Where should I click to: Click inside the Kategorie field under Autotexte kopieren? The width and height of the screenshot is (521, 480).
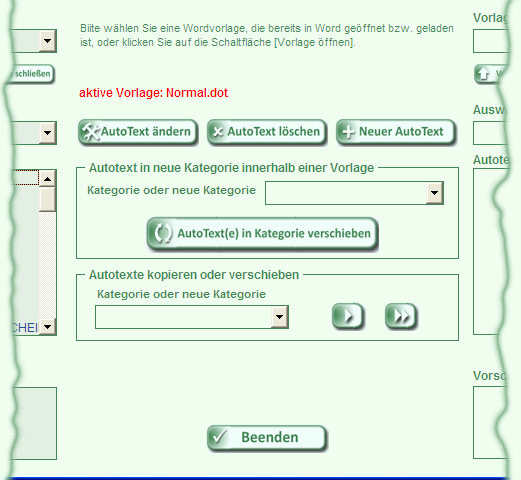point(183,317)
